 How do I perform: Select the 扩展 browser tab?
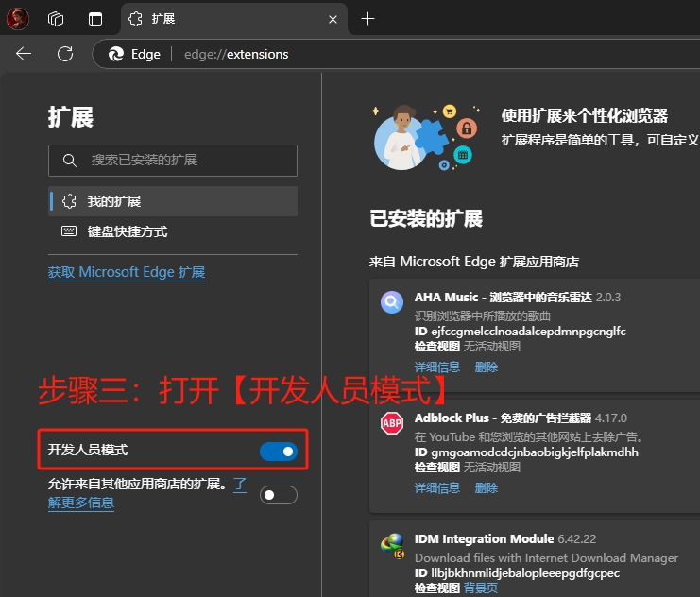234,19
